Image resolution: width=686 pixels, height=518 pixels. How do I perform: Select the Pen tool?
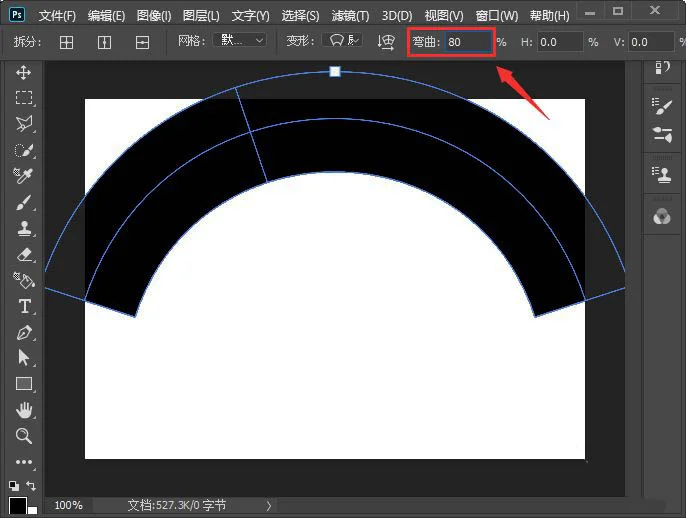click(x=23, y=332)
